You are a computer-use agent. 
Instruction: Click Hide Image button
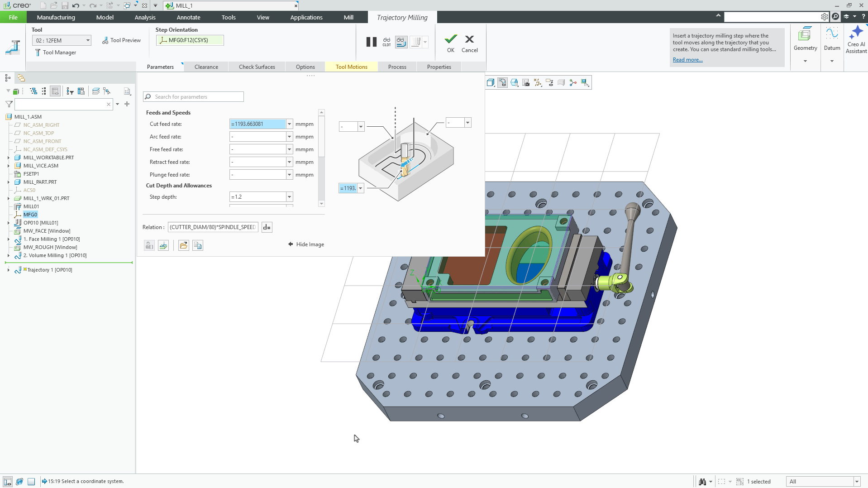[x=306, y=244]
